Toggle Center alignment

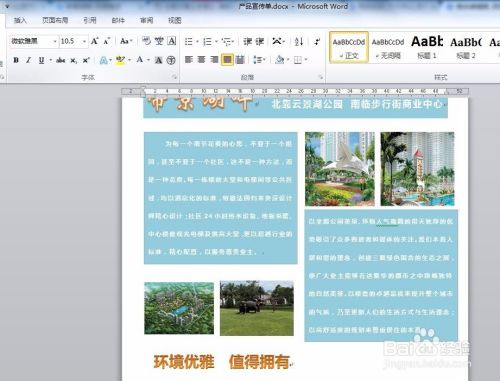[x=201, y=60]
